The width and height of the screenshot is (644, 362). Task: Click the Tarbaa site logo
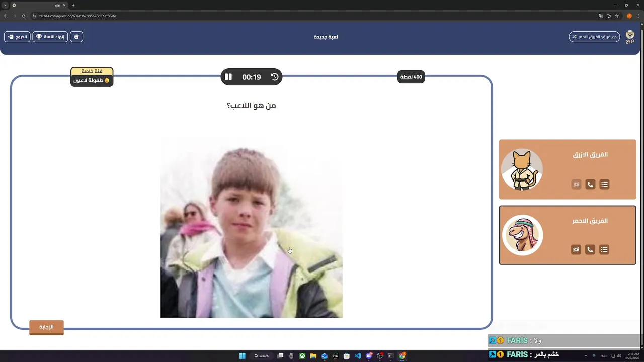pos(630,37)
